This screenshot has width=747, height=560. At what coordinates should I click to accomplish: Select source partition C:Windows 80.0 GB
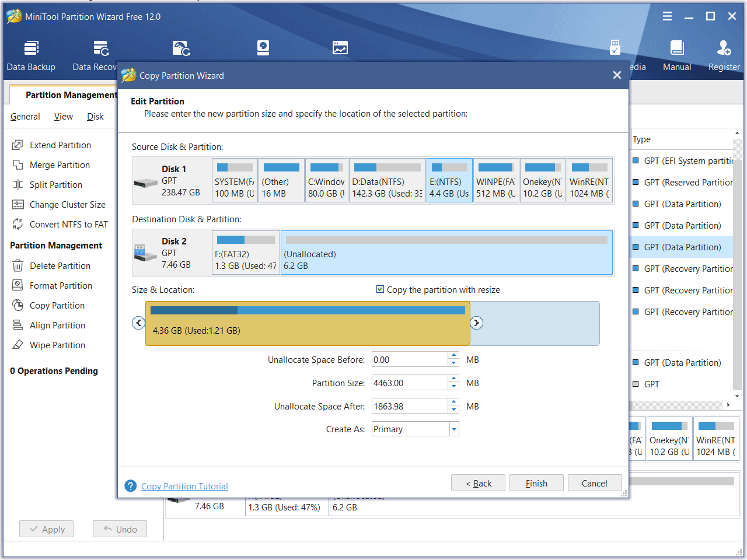[x=326, y=180]
